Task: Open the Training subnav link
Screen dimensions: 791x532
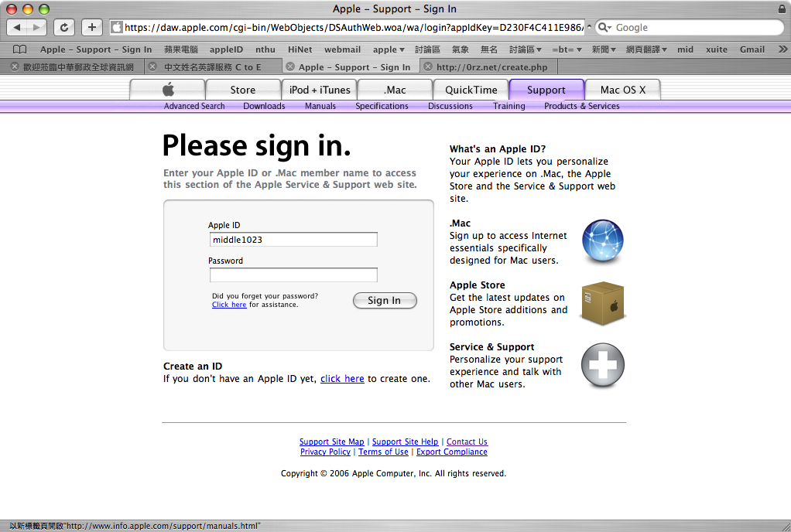Action: coord(509,106)
